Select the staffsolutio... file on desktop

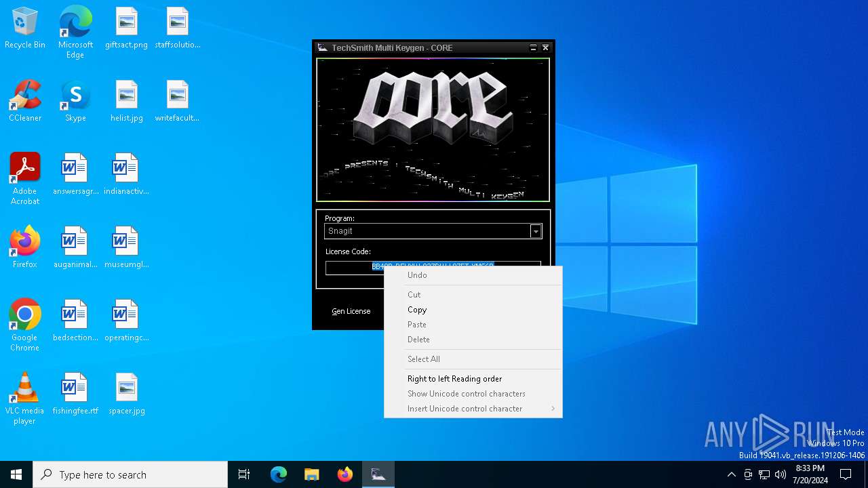coord(178,28)
